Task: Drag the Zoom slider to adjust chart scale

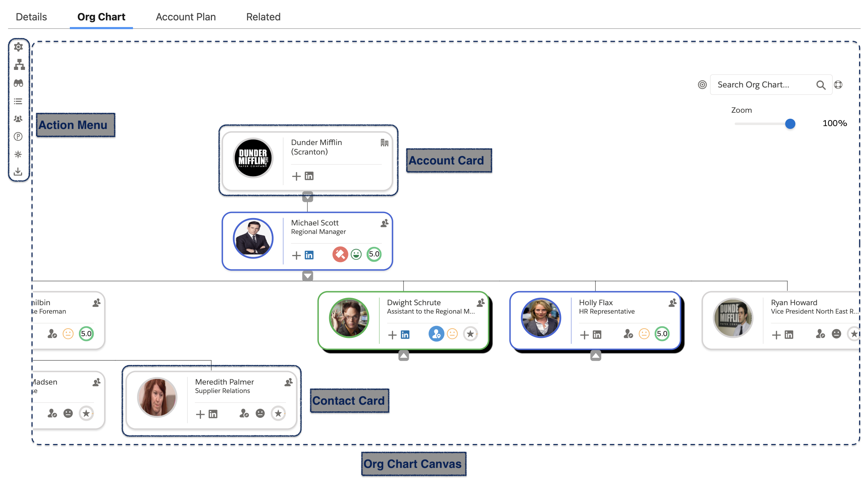Action: tap(790, 124)
